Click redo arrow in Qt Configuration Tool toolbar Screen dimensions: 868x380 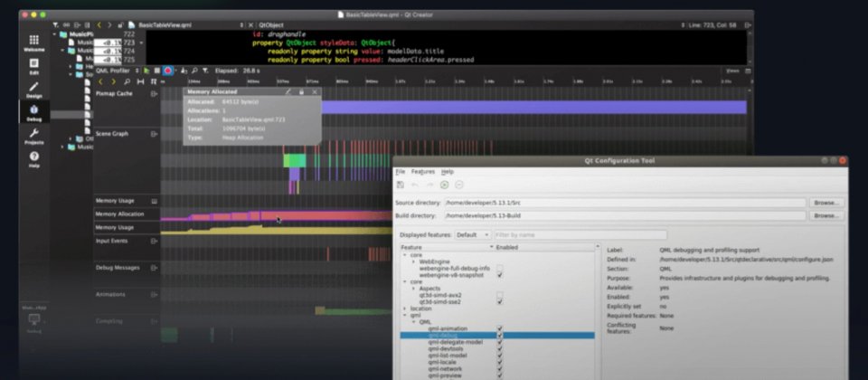click(429, 185)
